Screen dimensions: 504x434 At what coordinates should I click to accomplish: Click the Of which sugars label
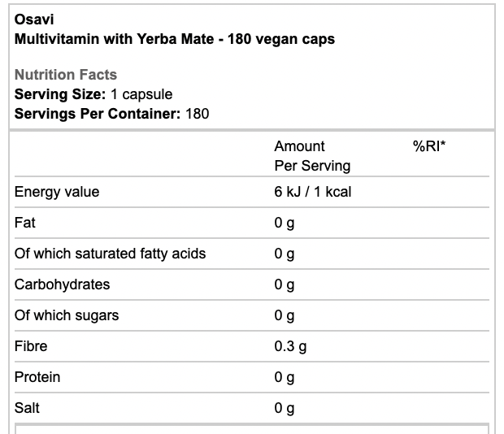[67, 315]
